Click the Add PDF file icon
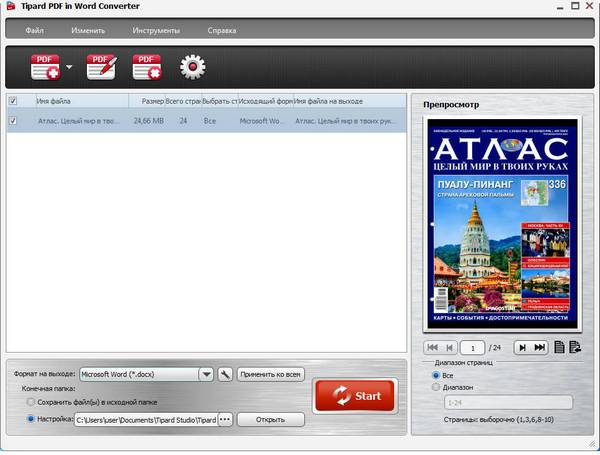 (x=45, y=67)
